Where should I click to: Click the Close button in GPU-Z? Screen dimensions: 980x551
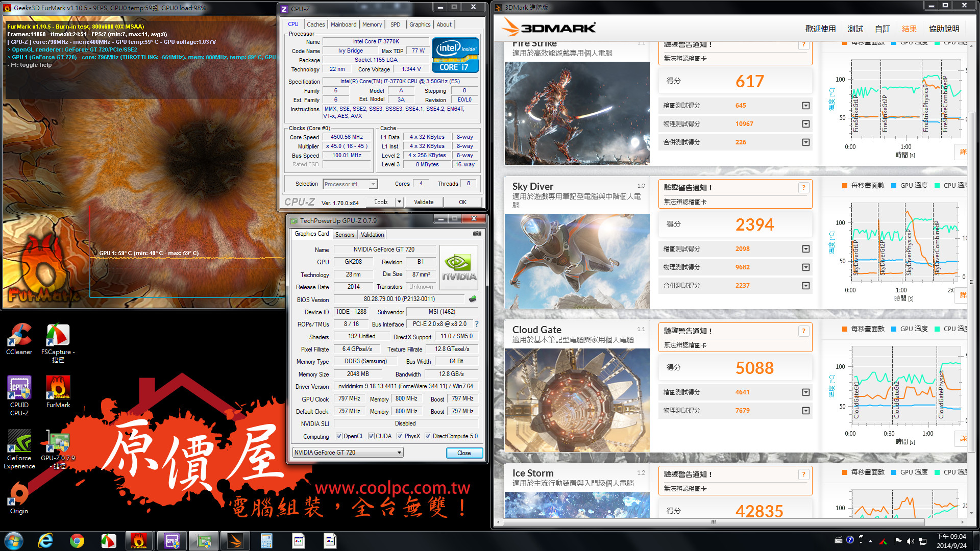[x=464, y=453]
